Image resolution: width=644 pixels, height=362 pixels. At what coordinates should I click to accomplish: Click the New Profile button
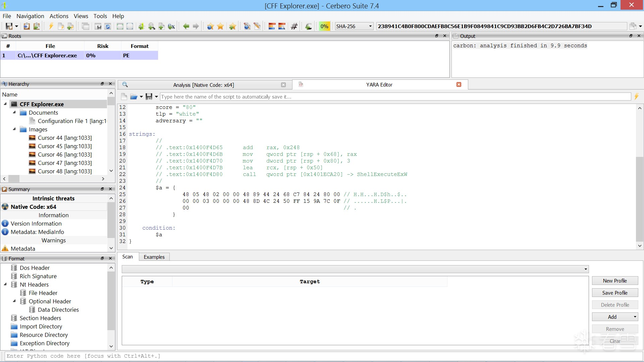(x=614, y=281)
